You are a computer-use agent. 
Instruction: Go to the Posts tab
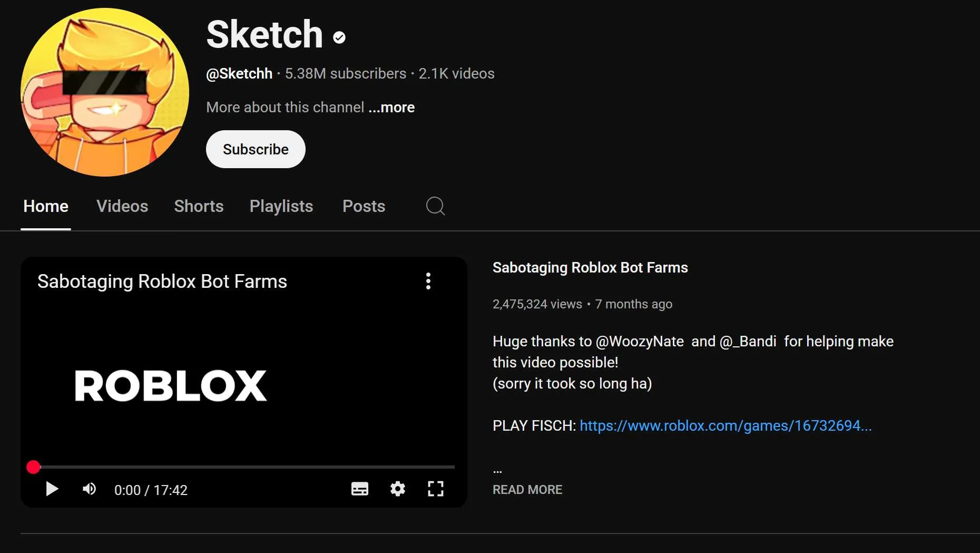click(364, 206)
